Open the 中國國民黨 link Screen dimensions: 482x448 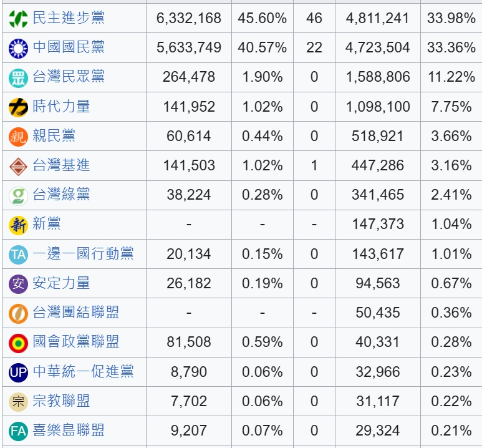pos(69,47)
